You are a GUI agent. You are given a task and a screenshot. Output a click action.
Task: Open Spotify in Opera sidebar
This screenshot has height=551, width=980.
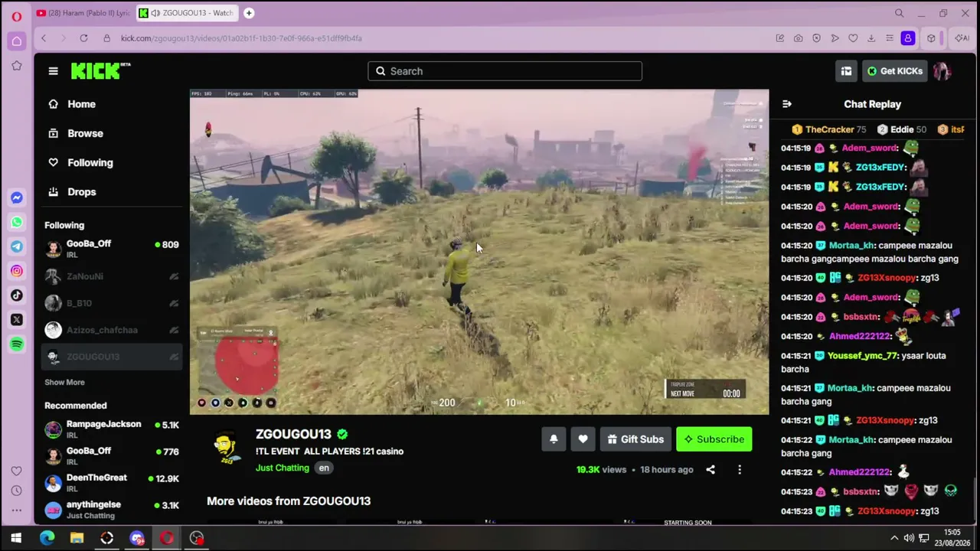coord(16,344)
